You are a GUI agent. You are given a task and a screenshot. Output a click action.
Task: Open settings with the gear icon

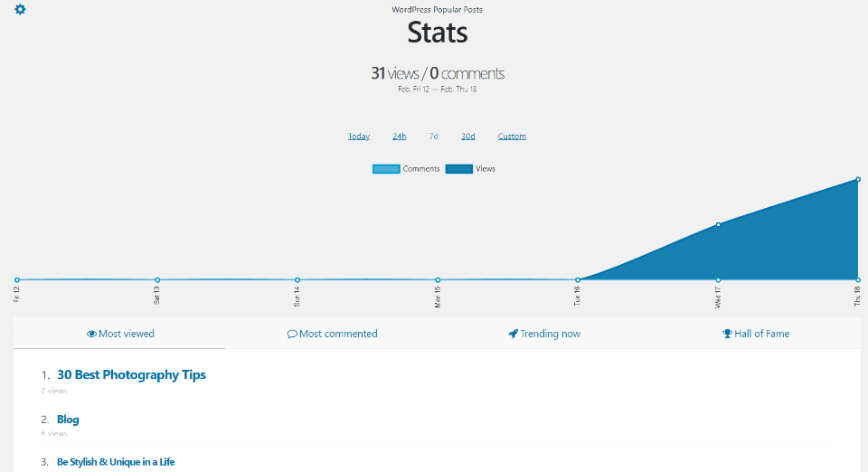(20, 9)
